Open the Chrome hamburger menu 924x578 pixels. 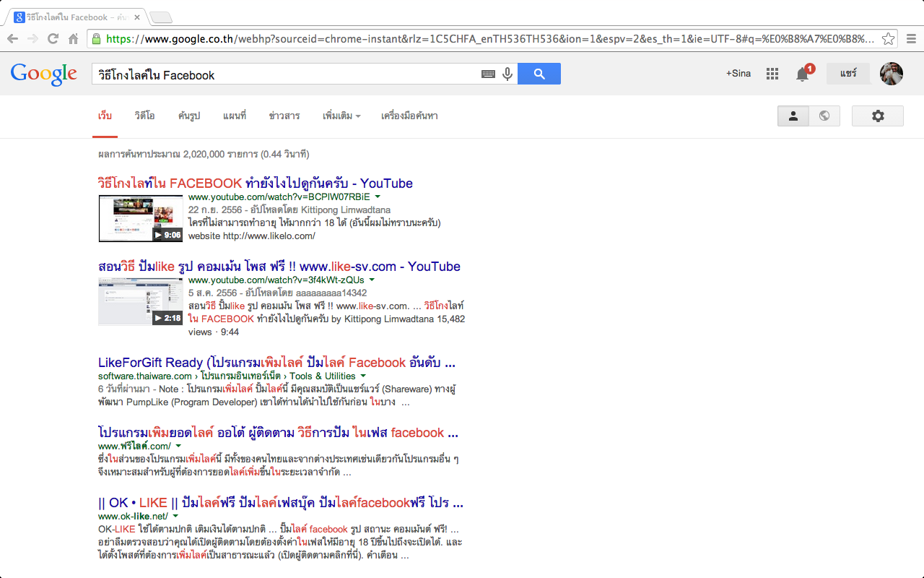pos(911,39)
